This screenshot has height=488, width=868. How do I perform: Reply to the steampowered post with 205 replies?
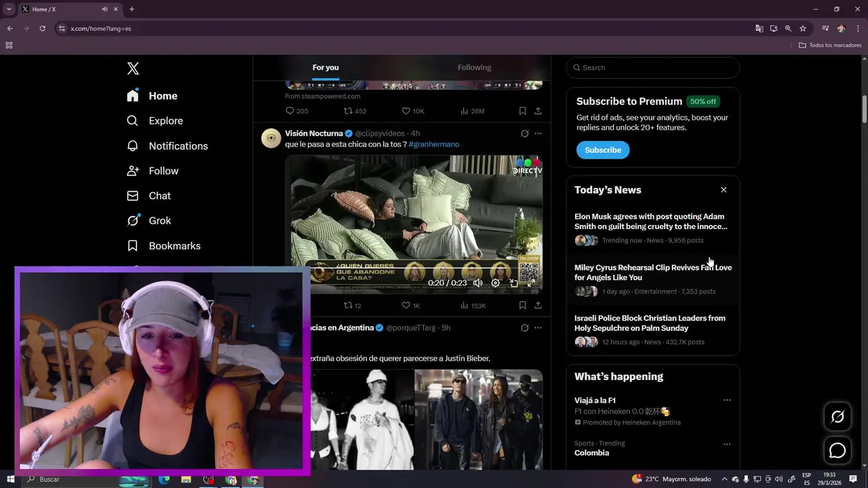296,111
